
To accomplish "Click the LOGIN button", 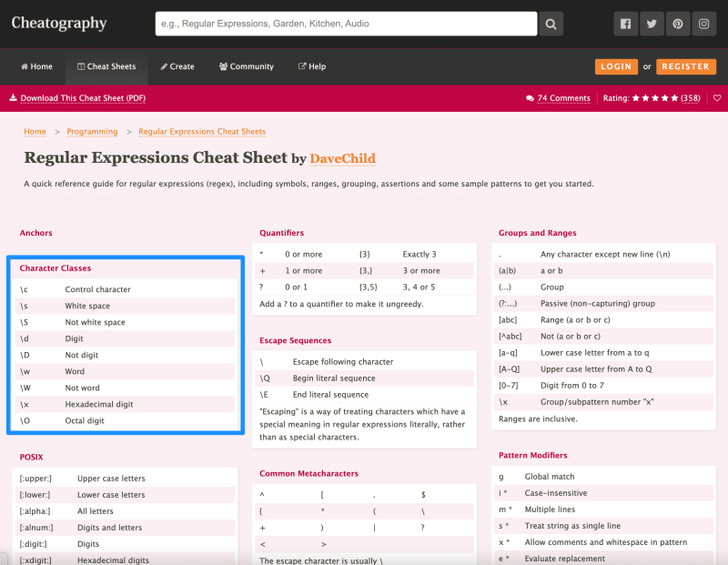I will (x=616, y=66).
